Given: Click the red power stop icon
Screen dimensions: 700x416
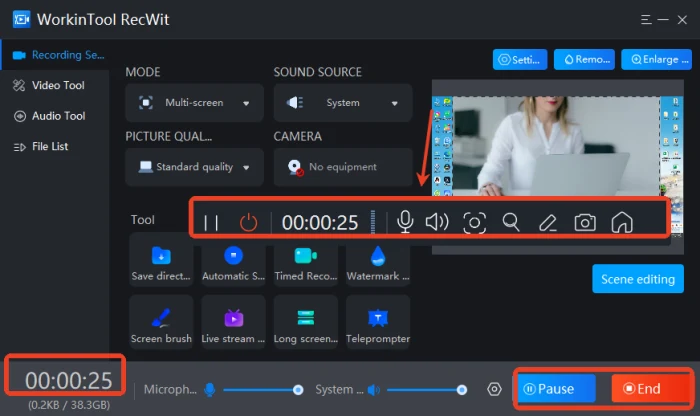Looking at the screenshot, I should [x=248, y=222].
